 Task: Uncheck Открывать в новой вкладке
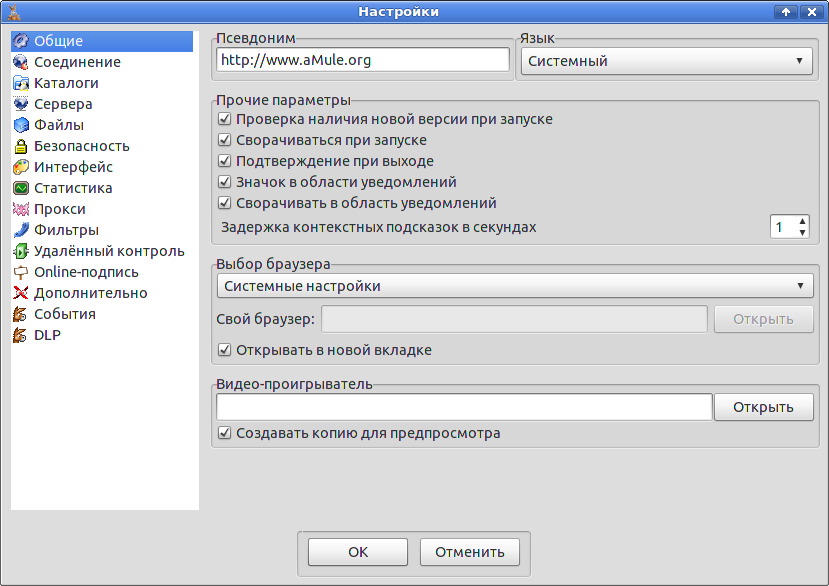(225, 350)
